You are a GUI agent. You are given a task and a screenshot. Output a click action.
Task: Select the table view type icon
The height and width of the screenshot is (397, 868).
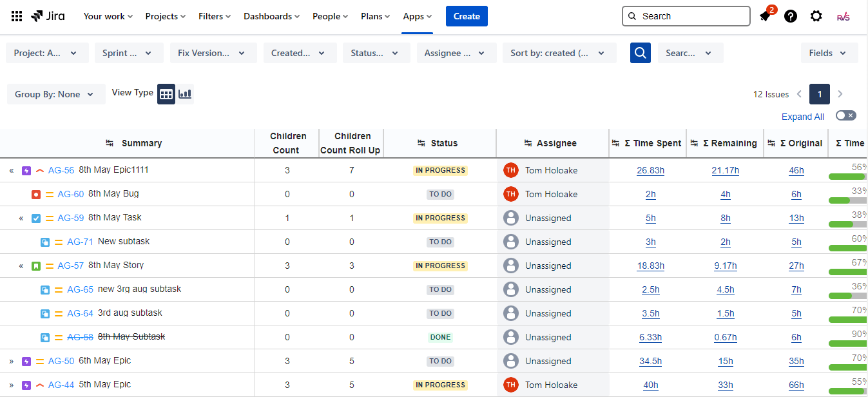click(x=166, y=93)
